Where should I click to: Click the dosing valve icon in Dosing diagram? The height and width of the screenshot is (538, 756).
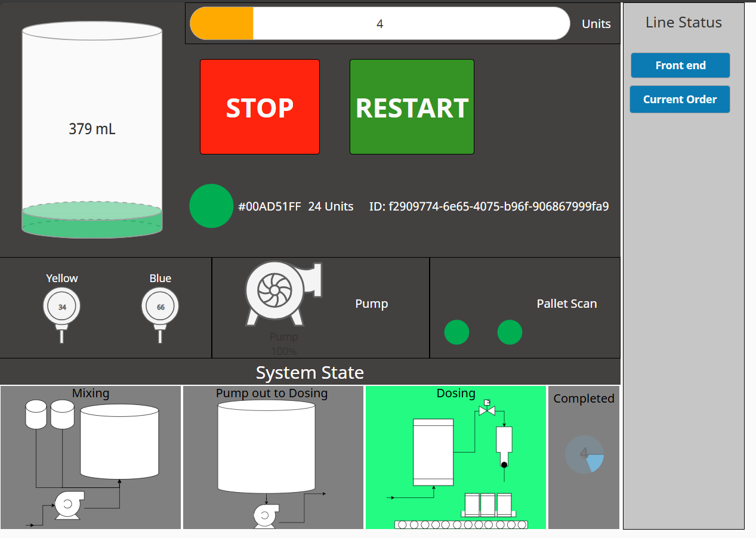point(487,410)
